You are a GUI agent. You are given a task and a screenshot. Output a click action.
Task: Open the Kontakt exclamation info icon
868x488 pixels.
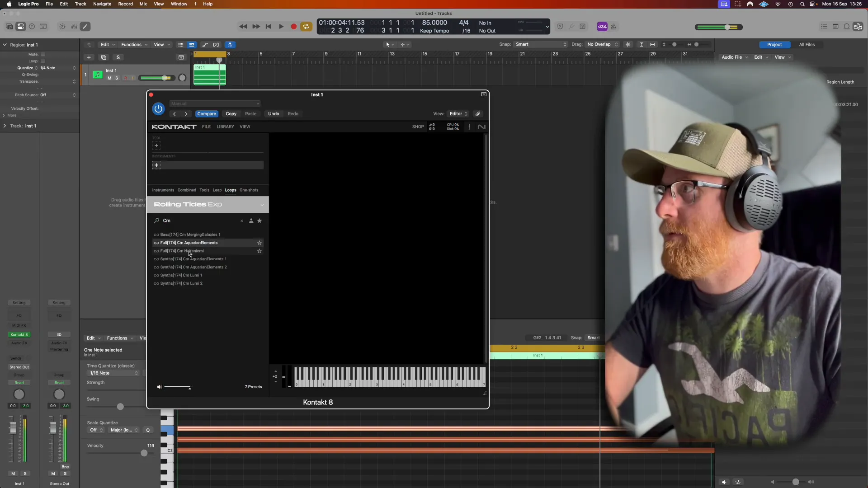469,127
